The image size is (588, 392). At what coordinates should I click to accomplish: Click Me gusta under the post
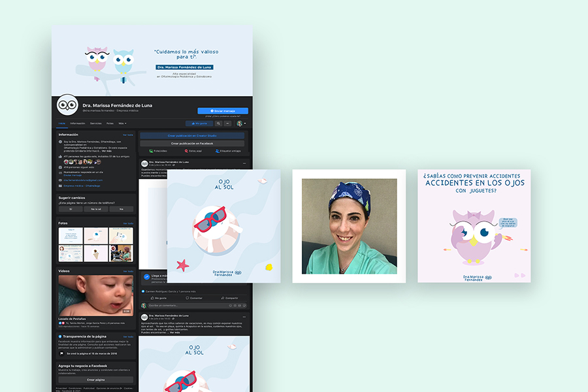(x=157, y=297)
